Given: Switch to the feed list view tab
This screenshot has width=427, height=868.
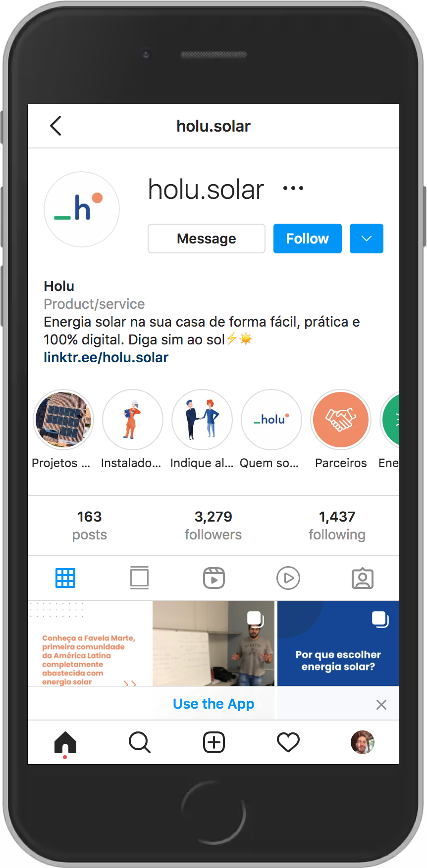Looking at the screenshot, I should pyautogui.click(x=139, y=578).
